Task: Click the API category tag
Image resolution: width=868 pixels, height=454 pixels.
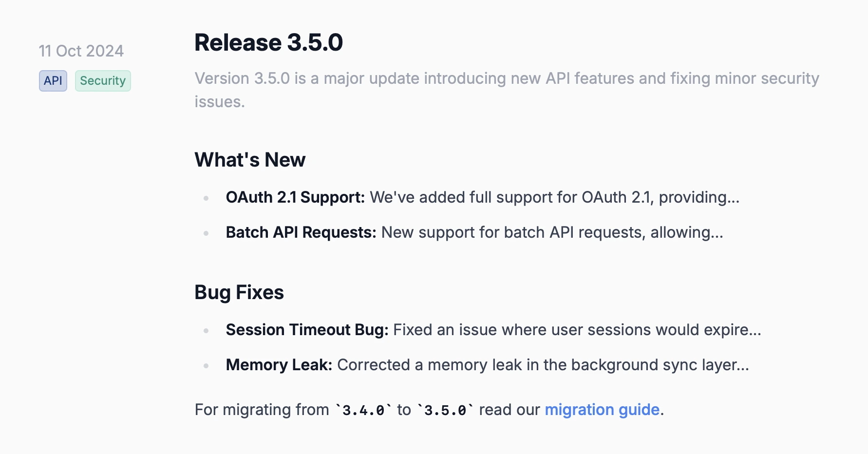Action: coord(53,81)
